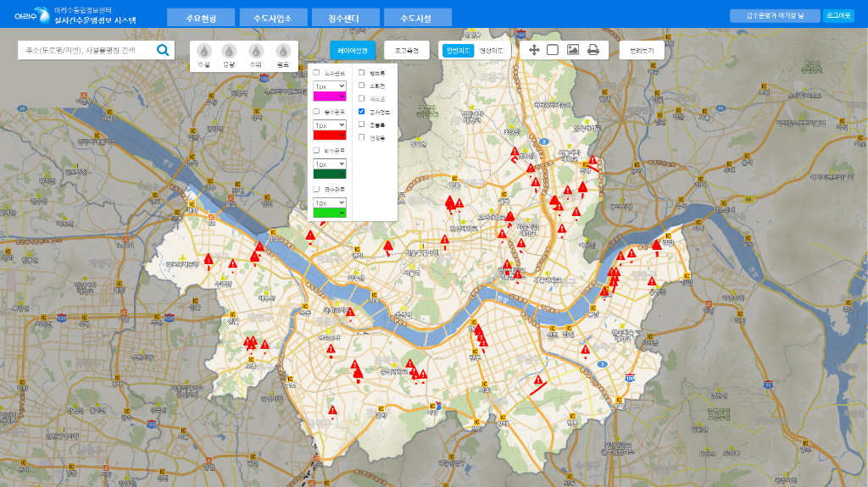
Task: Click the warning marker with red line segment in southeast
Action: (x=538, y=381)
